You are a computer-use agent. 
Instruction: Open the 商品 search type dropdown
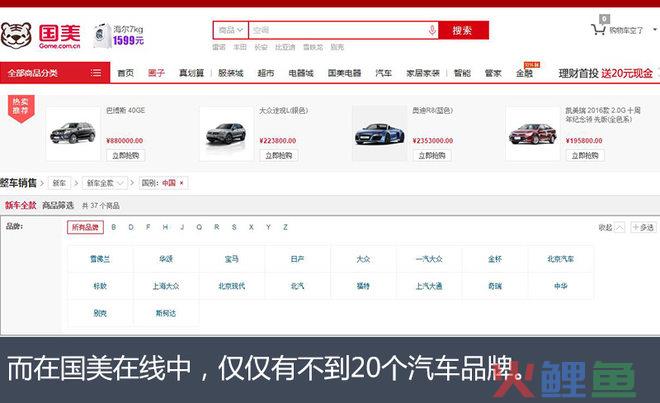click(231, 30)
